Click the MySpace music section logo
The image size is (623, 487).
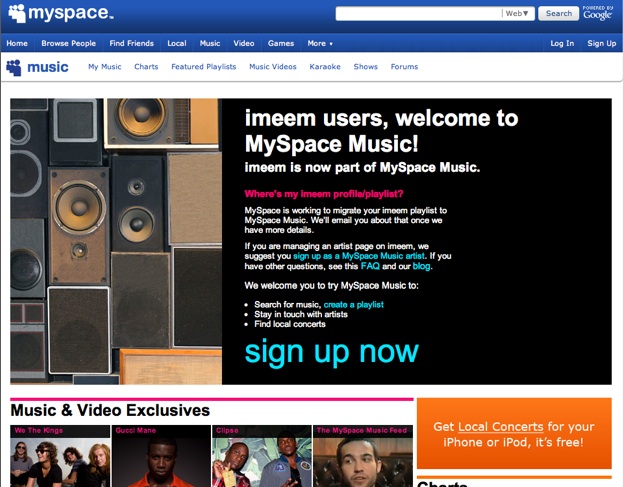point(37,67)
